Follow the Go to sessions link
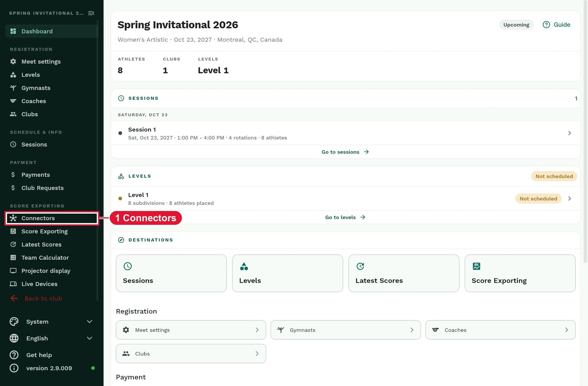The width and height of the screenshot is (588, 386). click(x=345, y=152)
